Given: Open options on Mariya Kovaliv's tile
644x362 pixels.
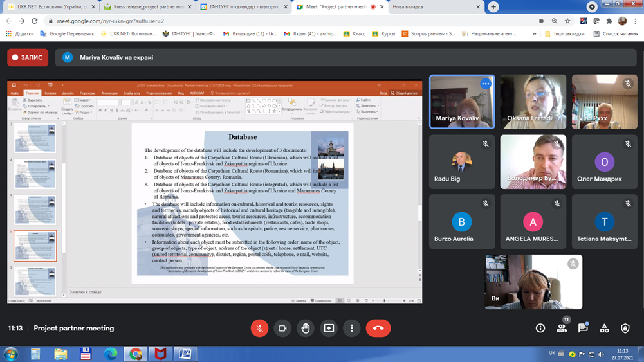Looking at the screenshot, I should (x=486, y=84).
